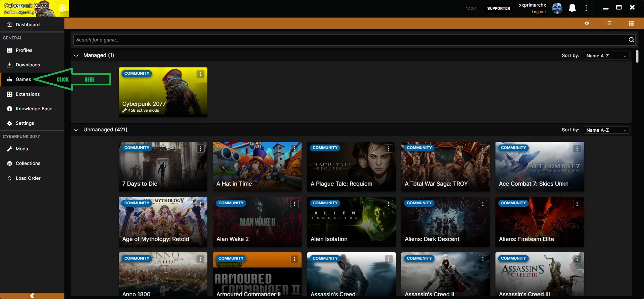Select the Armoured Commander II tile
The width and height of the screenshot is (644, 299).
click(257, 275)
